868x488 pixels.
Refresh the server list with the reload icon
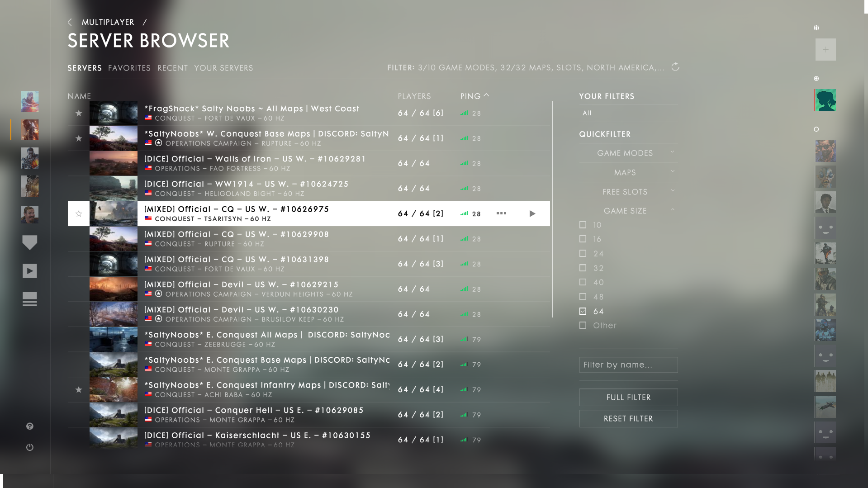[675, 67]
